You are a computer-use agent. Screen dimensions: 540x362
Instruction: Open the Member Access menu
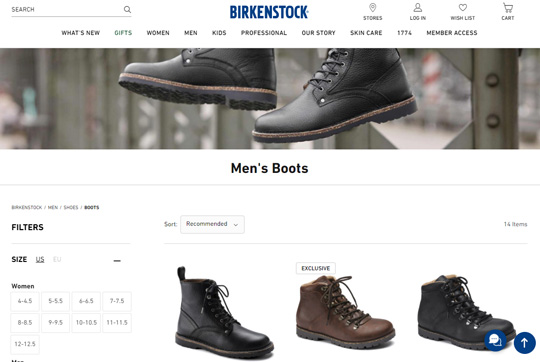[452, 33]
